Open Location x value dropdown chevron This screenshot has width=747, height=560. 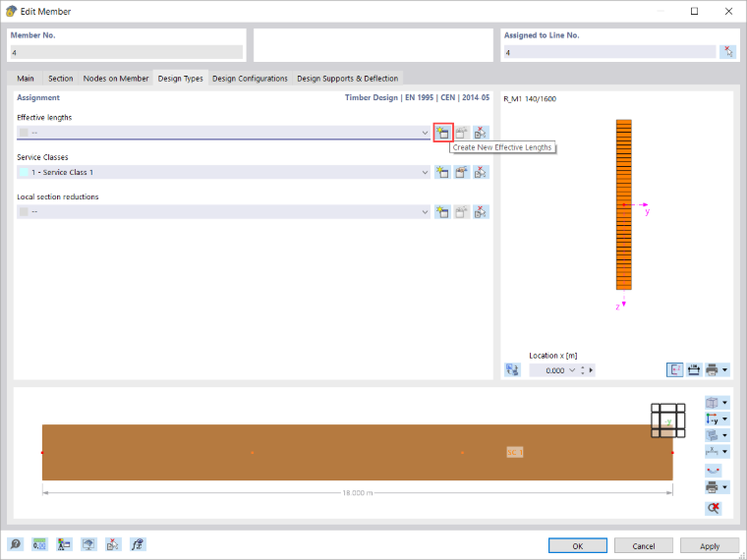tap(572, 370)
